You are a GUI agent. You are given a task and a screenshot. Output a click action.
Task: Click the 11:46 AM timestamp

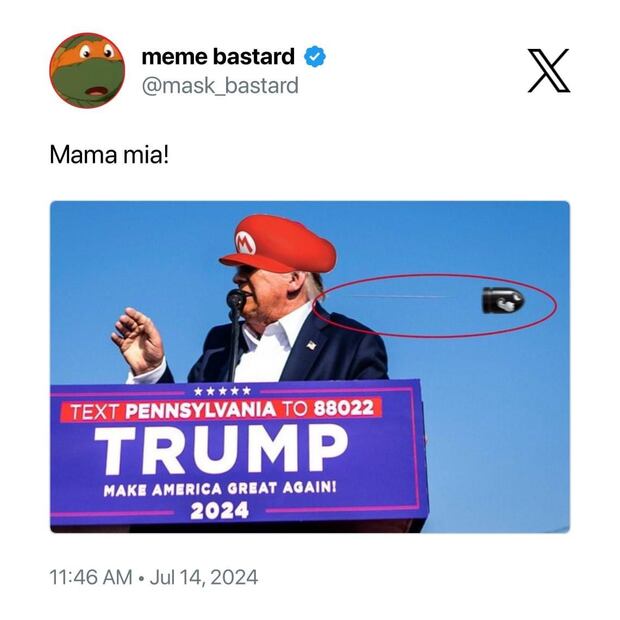pos(91,577)
